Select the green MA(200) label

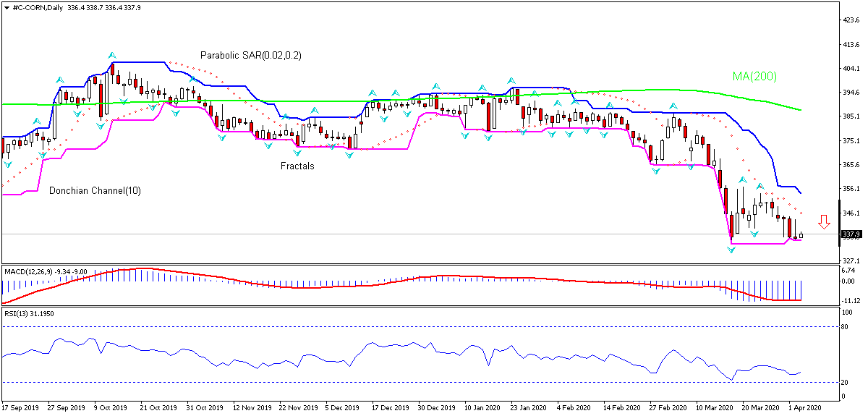(754, 76)
